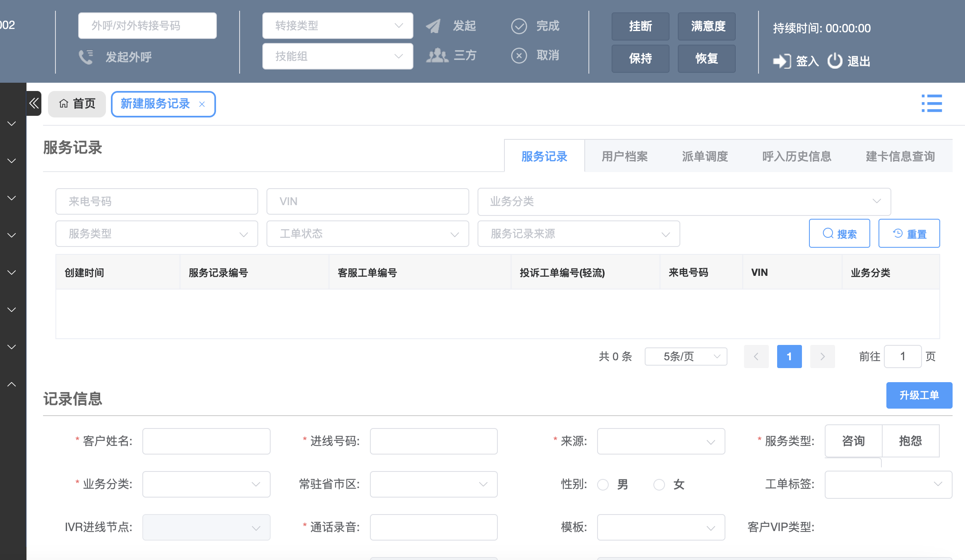Image resolution: width=965 pixels, height=560 pixels.
Task: Click the magnifier icon in 搜索 button
Action: (828, 234)
